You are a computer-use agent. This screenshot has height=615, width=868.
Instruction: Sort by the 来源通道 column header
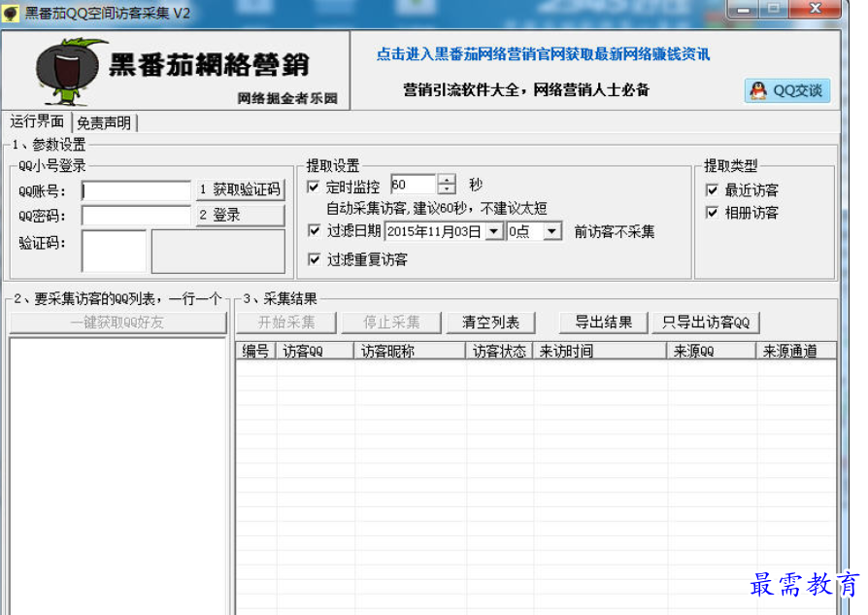[x=796, y=351]
